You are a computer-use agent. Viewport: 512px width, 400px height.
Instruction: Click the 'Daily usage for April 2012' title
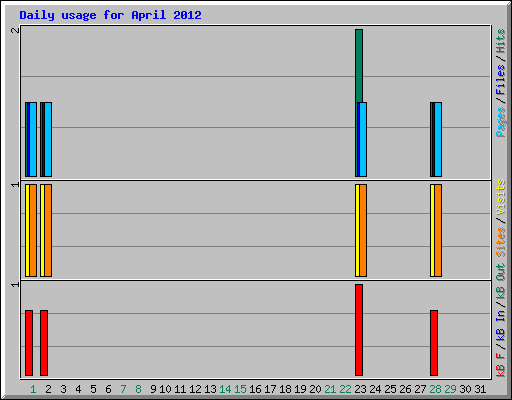click(110, 15)
